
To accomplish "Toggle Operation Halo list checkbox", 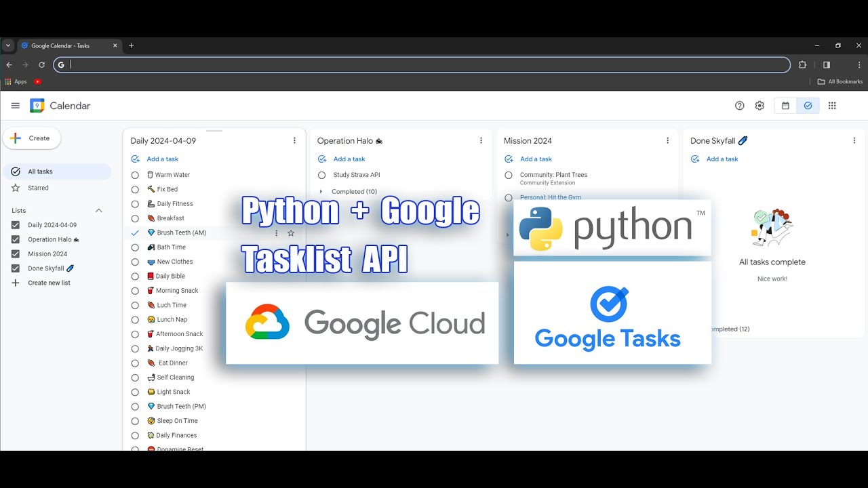I will [16, 239].
